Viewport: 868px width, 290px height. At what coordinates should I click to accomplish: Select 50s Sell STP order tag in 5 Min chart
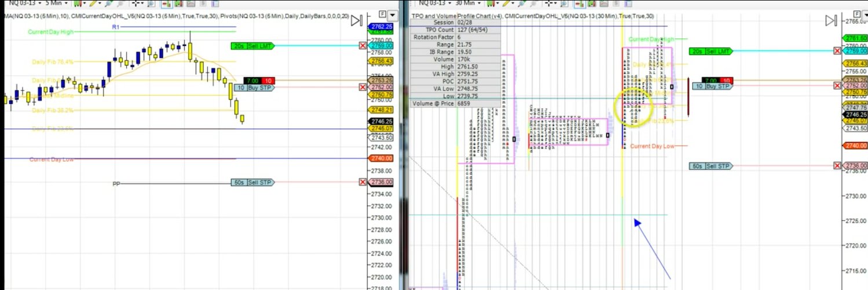pos(252,182)
